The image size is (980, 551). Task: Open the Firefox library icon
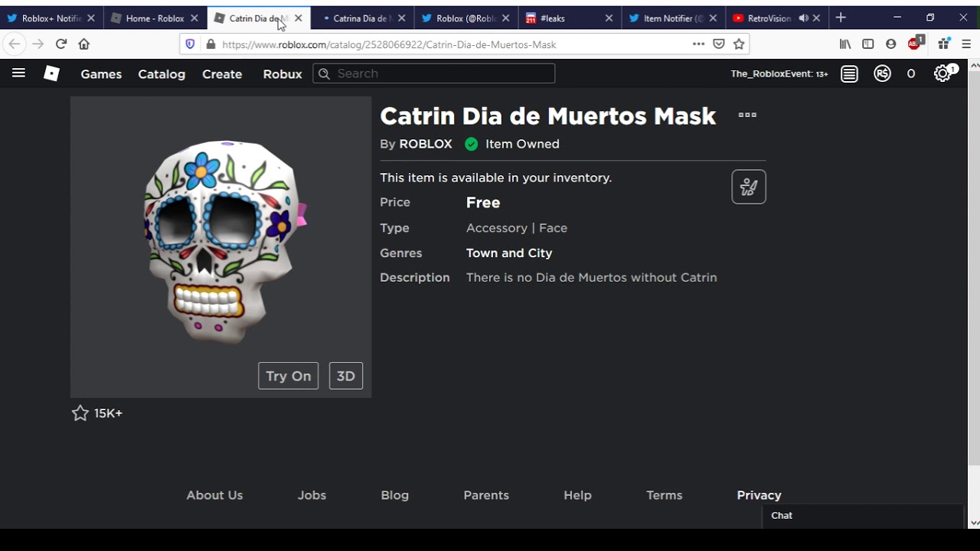tap(845, 44)
